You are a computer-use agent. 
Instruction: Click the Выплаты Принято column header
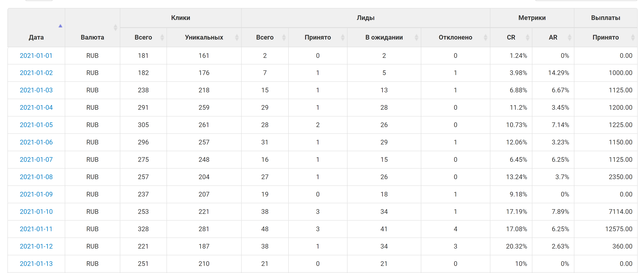click(605, 38)
